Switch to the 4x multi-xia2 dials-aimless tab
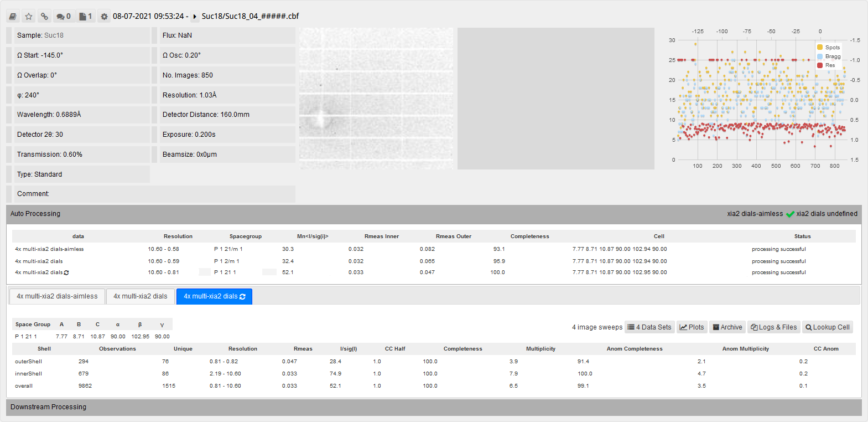This screenshot has width=868, height=422. (x=57, y=296)
